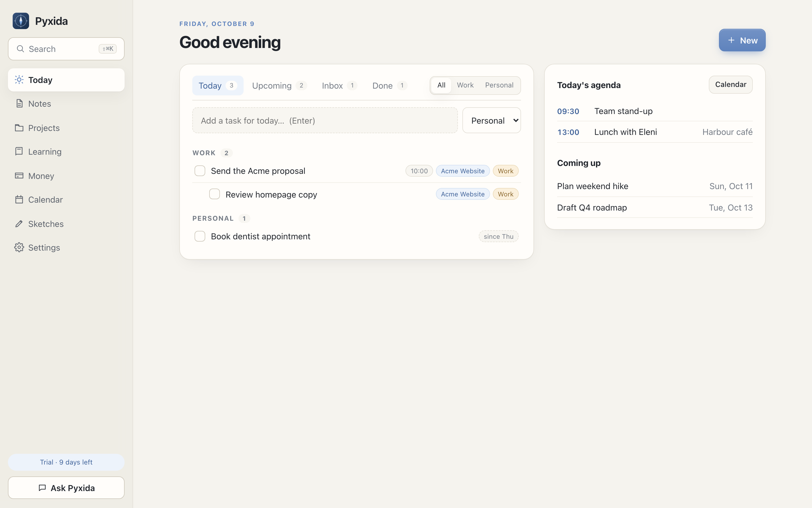Viewport: 812px width, 508px height.
Task: Open the Personal category dropdown
Action: [x=491, y=120]
